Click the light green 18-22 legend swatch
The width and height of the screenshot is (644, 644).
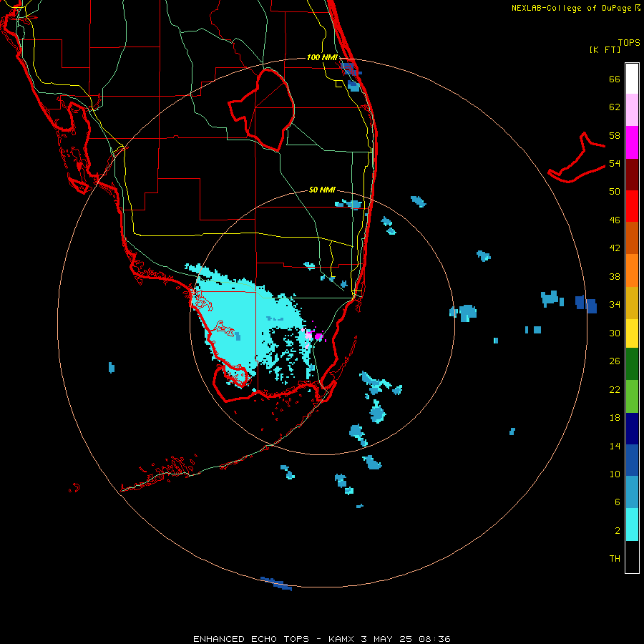pyautogui.click(x=632, y=396)
